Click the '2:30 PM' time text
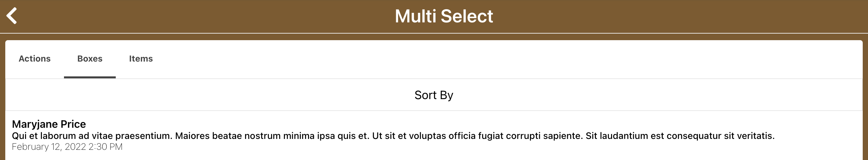 point(106,147)
